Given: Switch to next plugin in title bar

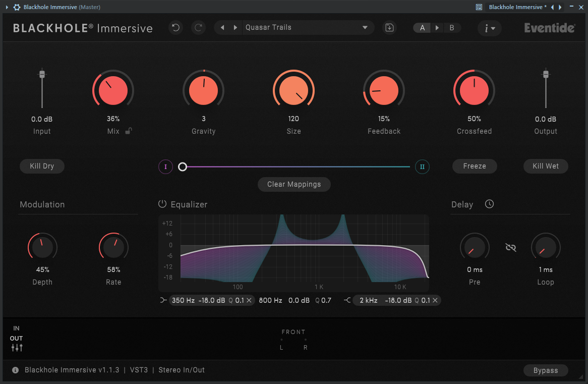Looking at the screenshot, I should tap(560, 7).
